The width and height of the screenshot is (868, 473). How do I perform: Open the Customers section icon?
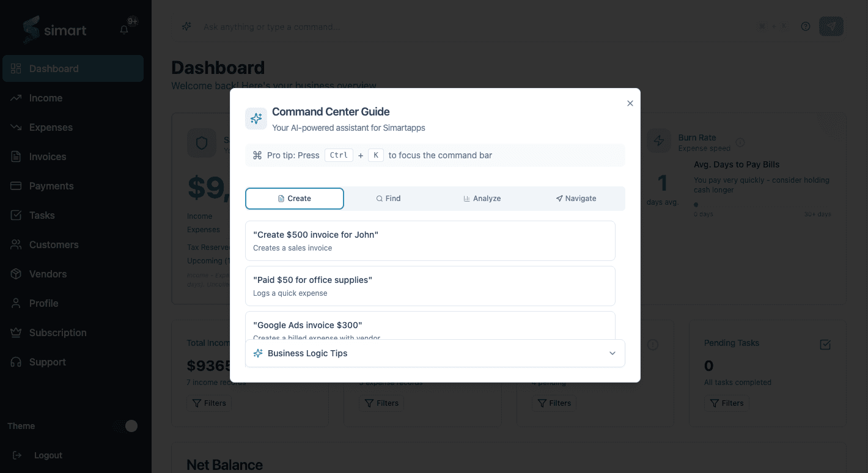17,244
